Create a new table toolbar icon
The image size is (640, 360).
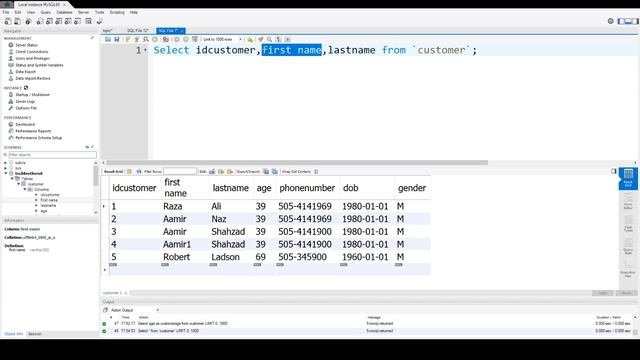(x=49, y=21)
